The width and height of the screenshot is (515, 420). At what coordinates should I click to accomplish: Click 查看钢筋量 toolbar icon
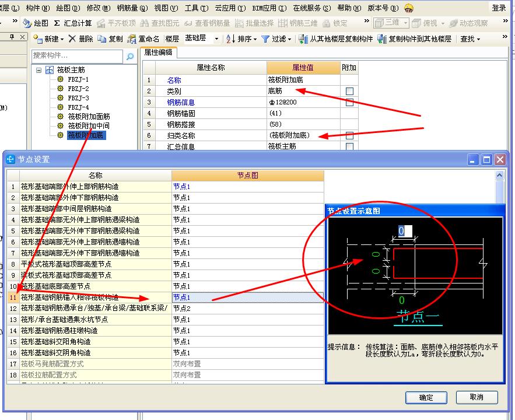(188, 23)
